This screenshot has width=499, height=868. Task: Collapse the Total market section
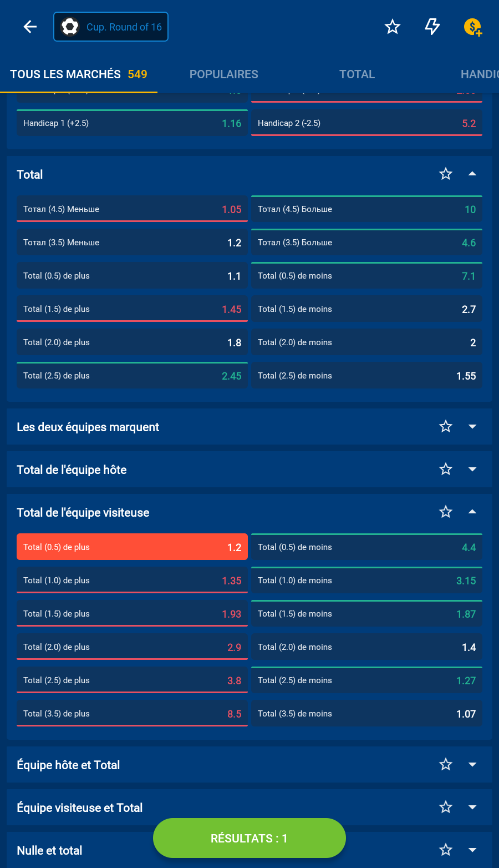point(472,174)
